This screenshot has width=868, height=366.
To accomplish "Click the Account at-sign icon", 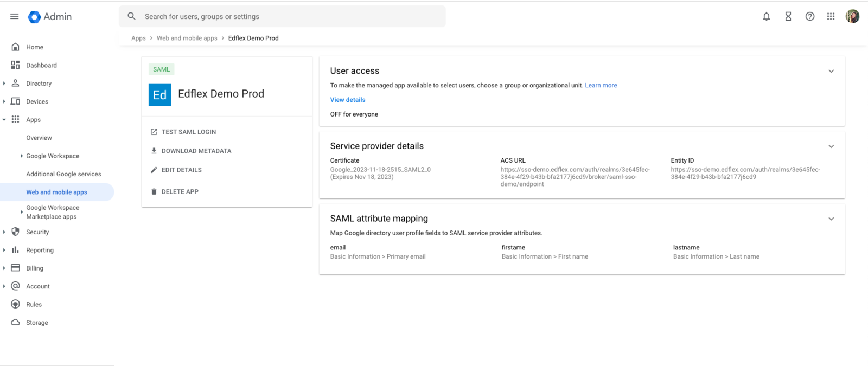I will (x=15, y=286).
